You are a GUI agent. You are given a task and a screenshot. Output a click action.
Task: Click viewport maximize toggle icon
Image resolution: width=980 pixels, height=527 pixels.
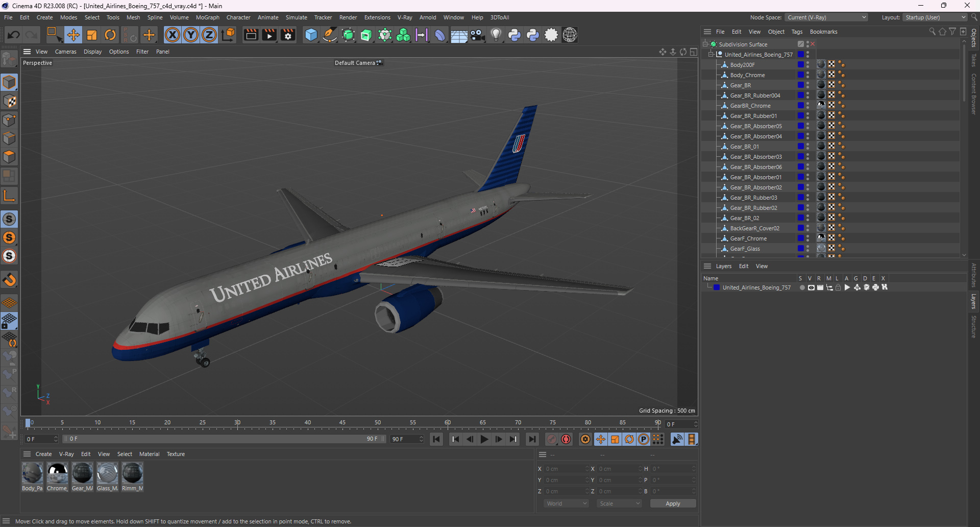click(694, 52)
